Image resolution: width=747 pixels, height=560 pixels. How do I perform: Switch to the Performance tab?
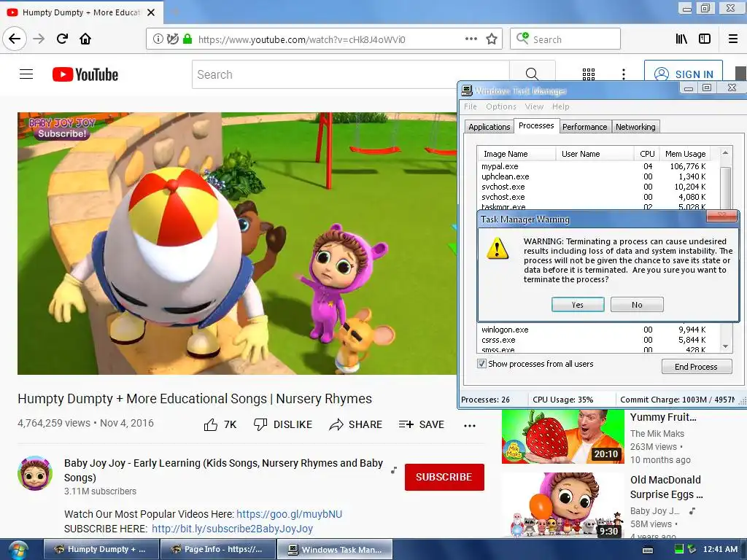point(584,127)
